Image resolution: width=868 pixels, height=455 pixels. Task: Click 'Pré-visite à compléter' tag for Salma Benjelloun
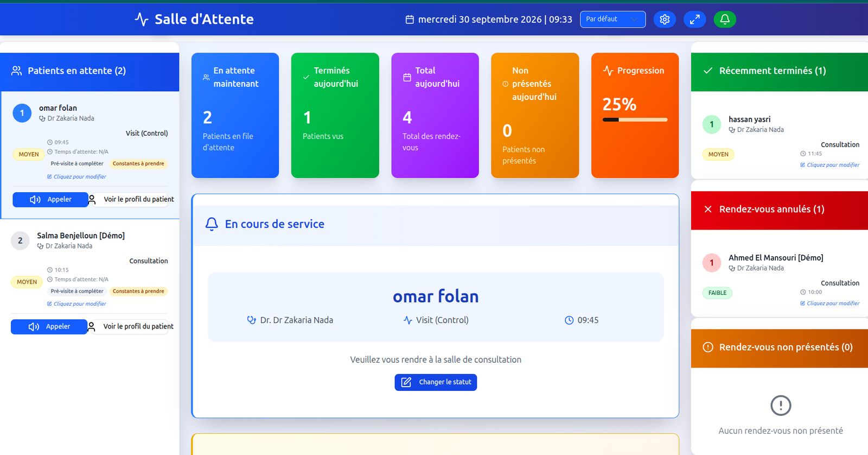tap(77, 291)
